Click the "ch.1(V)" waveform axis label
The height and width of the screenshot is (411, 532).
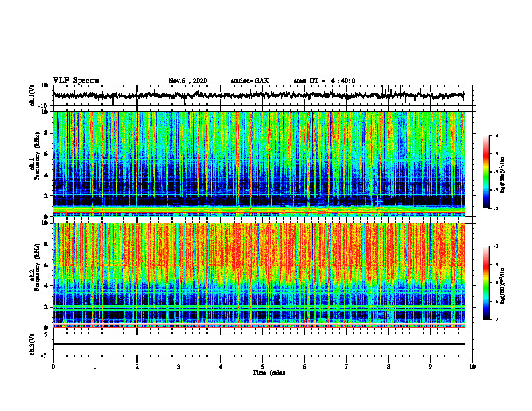pyautogui.click(x=32, y=95)
